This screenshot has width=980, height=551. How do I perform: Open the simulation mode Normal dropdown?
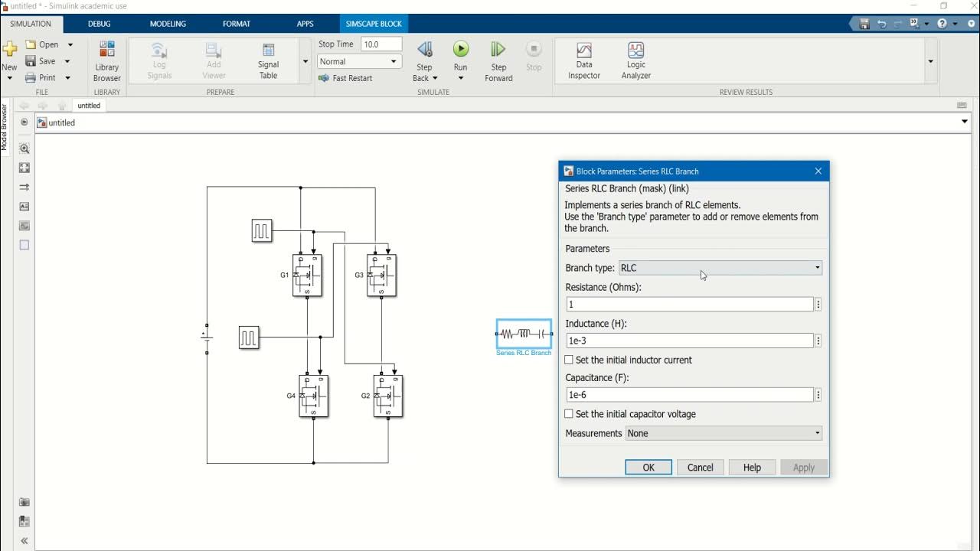coord(359,61)
